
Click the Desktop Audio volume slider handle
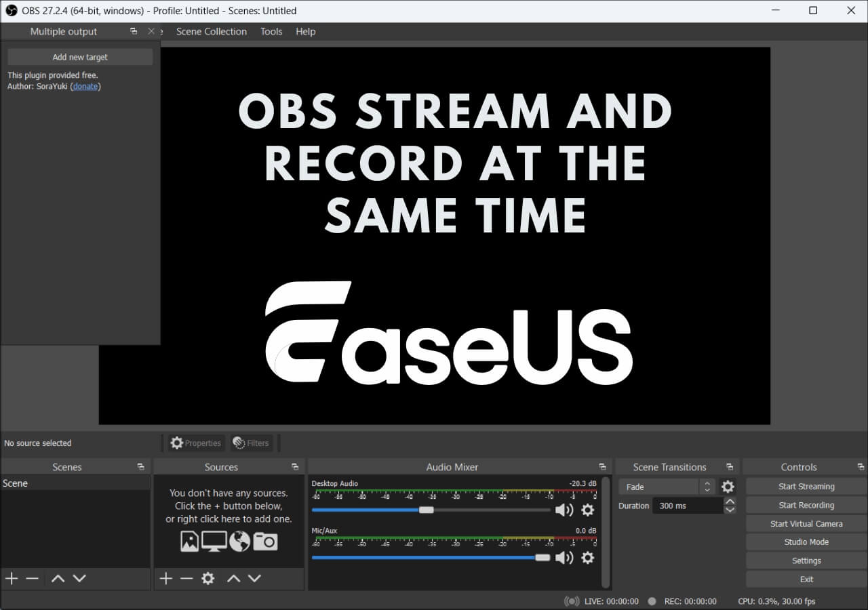point(427,510)
